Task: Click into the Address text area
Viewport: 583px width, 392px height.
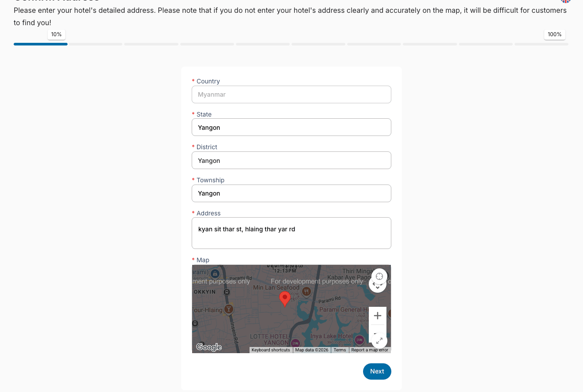Action: click(291, 233)
